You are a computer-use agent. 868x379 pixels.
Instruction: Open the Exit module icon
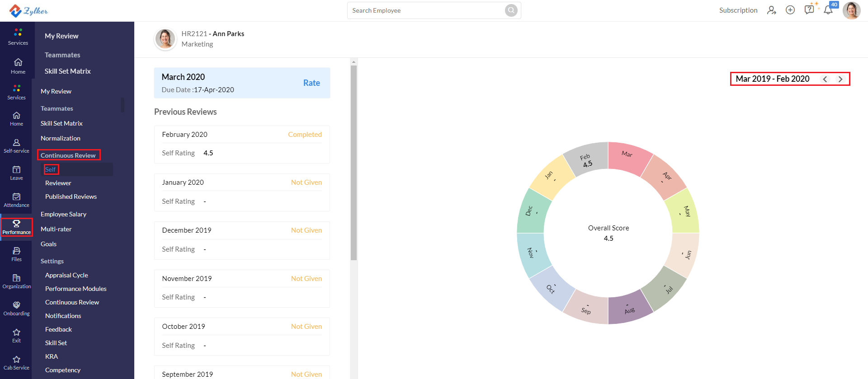pyautogui.click(x=16, y=336)
